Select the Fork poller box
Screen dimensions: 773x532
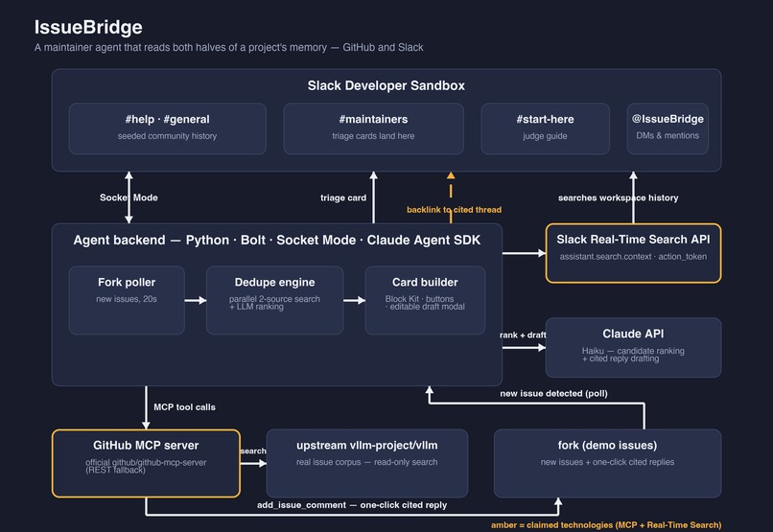pyautogui.click(x=127, y=300)
